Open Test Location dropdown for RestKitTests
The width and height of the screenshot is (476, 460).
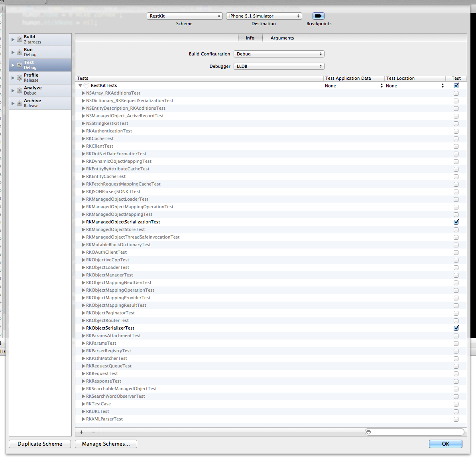415,86
